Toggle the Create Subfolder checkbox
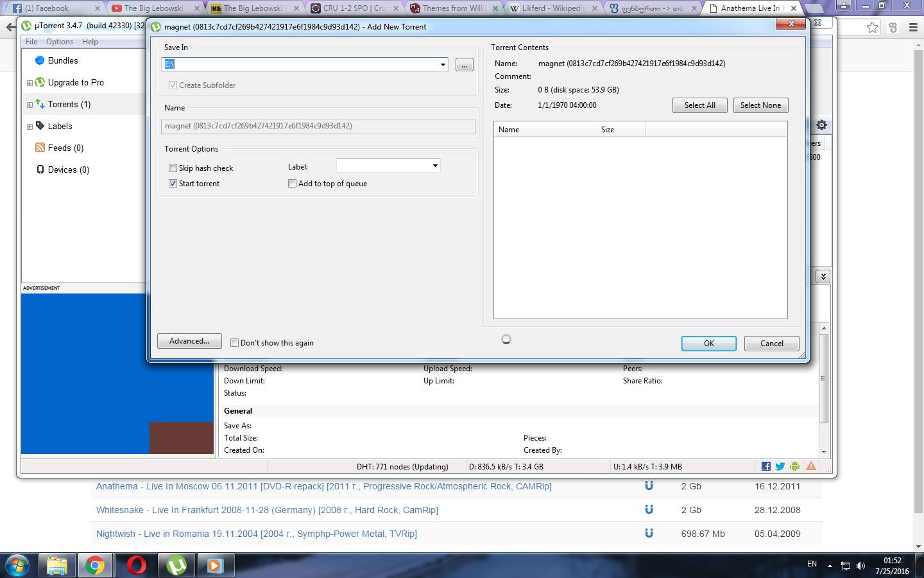924x578 pixels. click(173, 85)
